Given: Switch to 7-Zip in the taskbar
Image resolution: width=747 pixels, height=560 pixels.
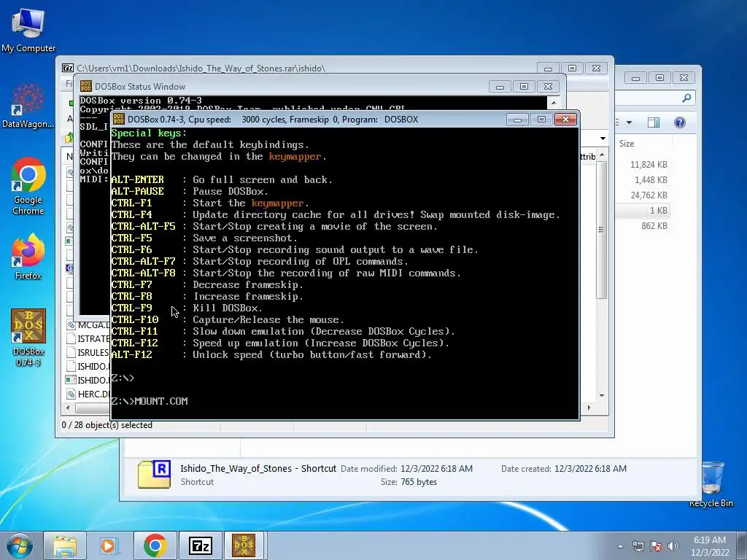Looking at the screenshot, I should (x=200, y=545).
